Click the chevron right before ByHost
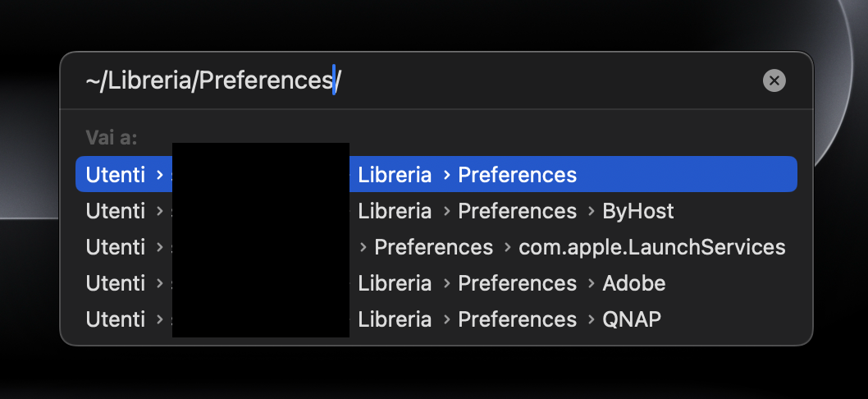Screen dimensions: 868x399 coord(590,212)
